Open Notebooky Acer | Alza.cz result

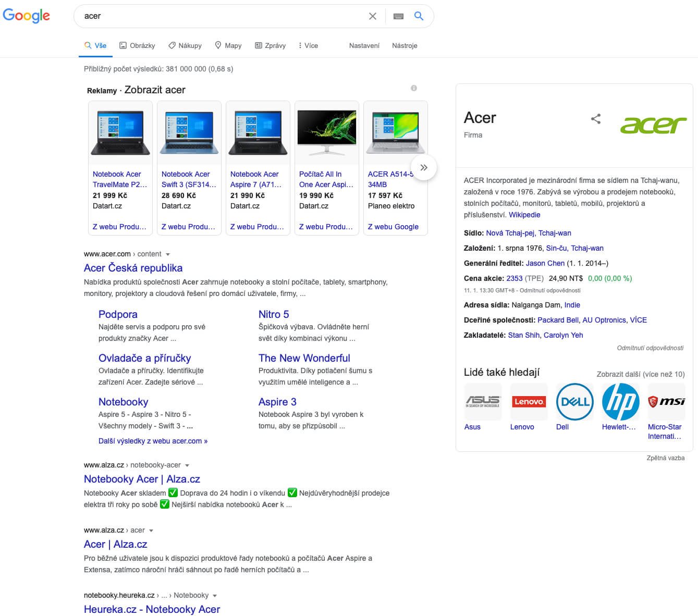coord(142,479)
